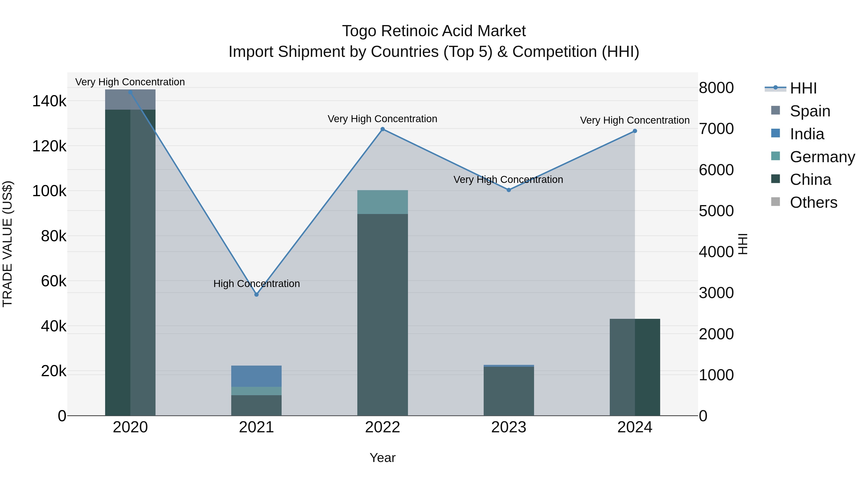Click the Spain color swatch in legend
This screenshot has height=488, width=868.
(x=775, y=110)
